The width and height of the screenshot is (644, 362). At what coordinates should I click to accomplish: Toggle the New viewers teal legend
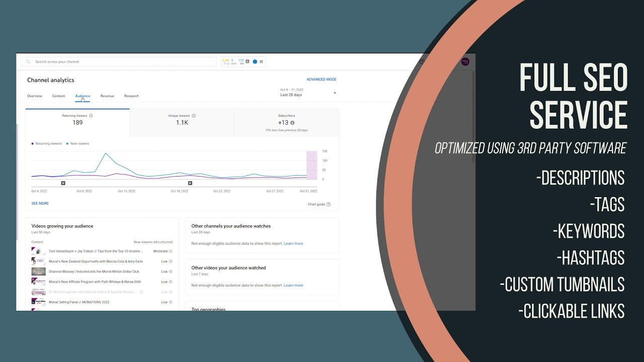pyautogui.click(x=78, y=144)
